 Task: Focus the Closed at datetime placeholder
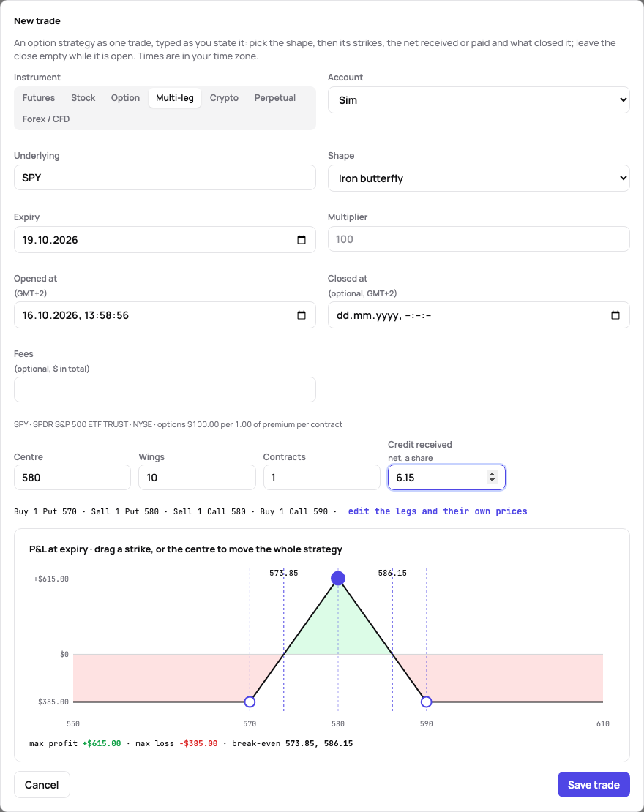click(384, 315)
